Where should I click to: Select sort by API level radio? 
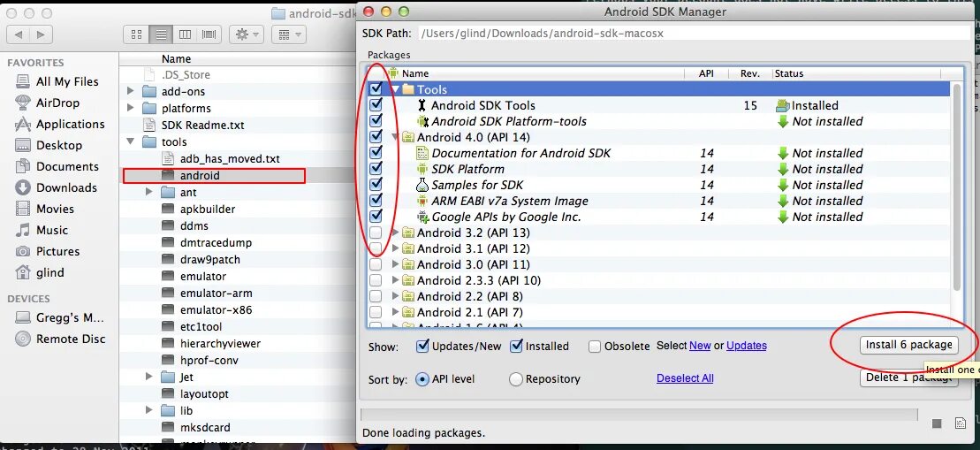pos(422,378)
